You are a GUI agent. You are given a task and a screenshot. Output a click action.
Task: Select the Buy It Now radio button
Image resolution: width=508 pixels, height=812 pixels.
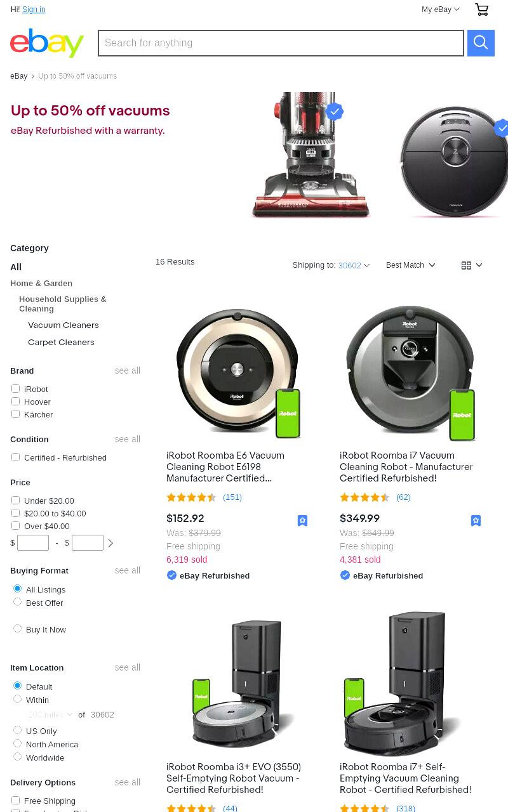click(x=18, y=629)
